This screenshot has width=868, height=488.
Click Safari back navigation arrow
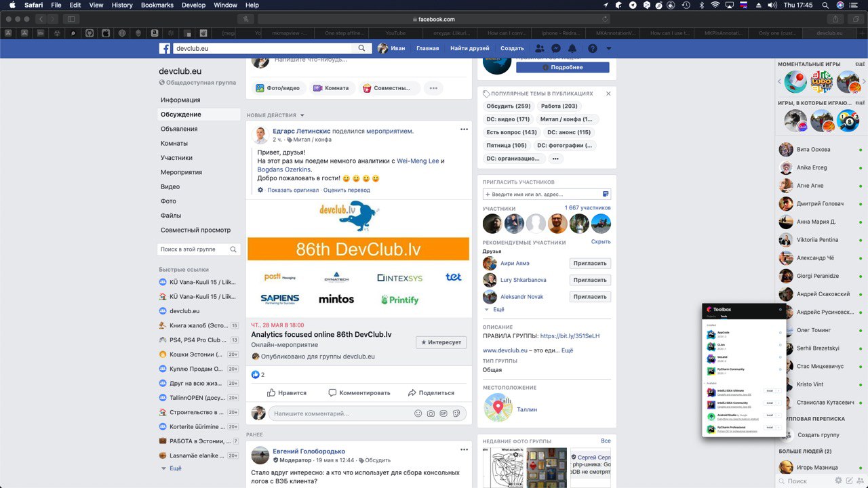(x=41, y=19)
